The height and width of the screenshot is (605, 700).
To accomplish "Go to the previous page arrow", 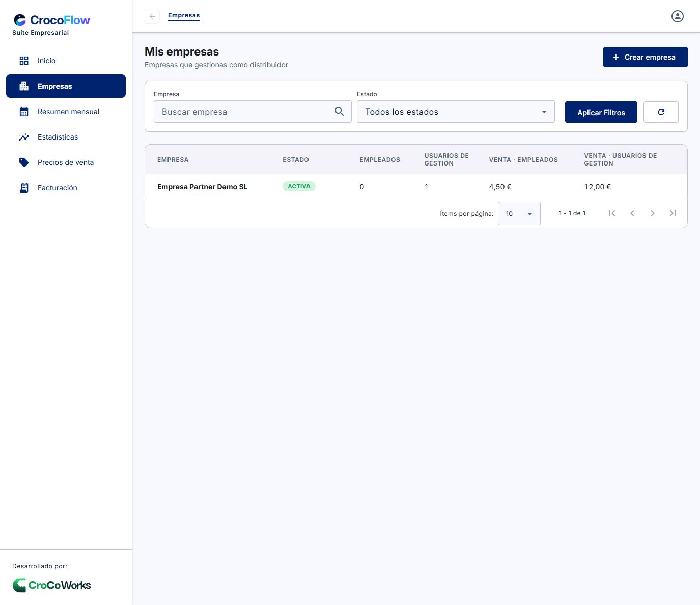I will coord(632,213).
